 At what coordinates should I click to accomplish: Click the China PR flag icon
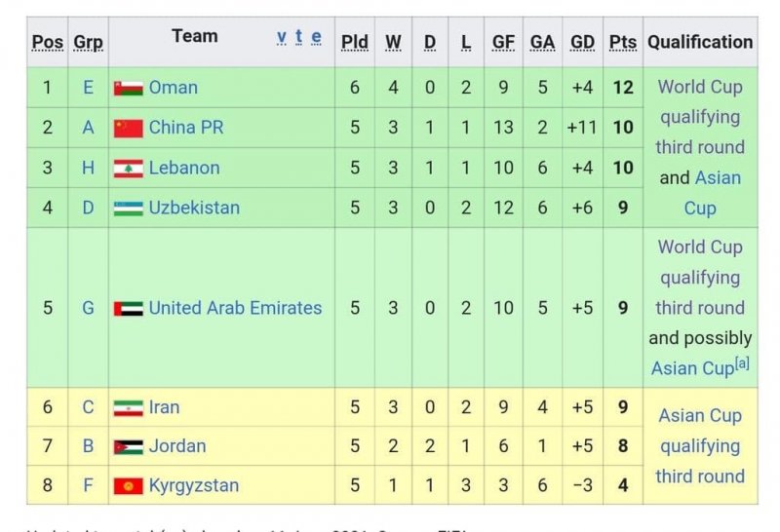[x=128, y=128]
